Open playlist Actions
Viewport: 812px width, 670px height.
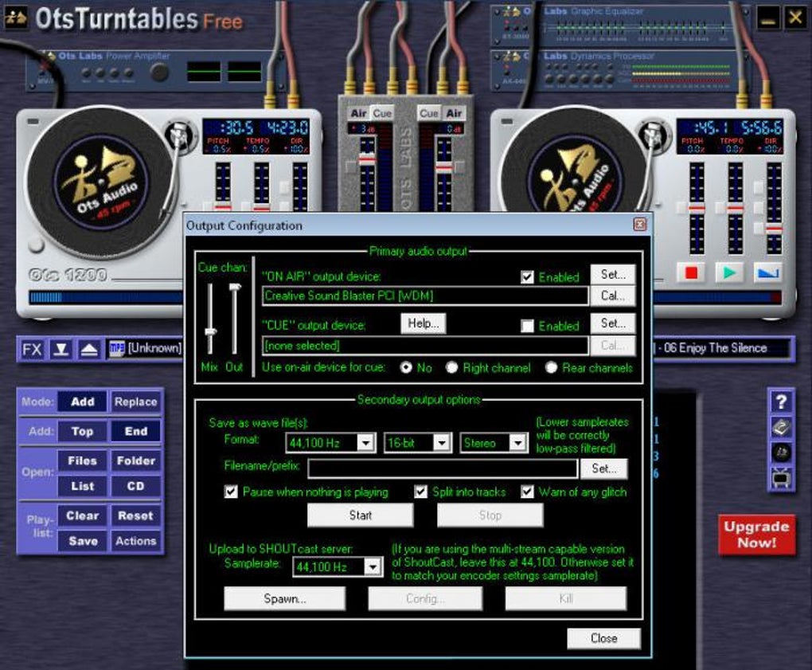pyautogui.click(x=135, y=541)
